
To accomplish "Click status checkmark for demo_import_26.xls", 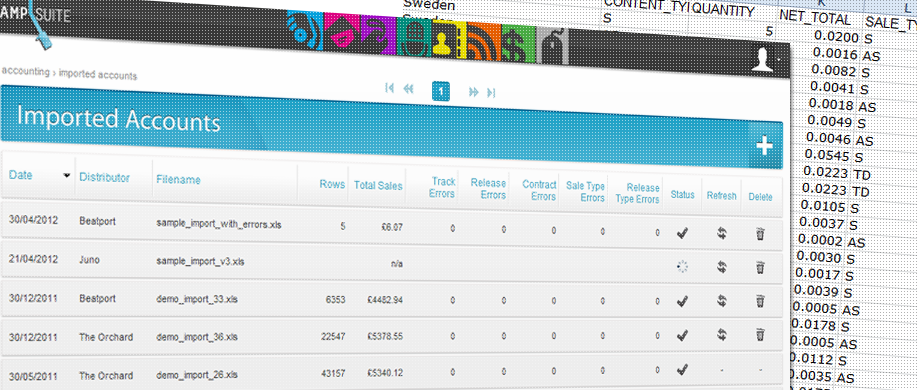I will click(682, 370).
